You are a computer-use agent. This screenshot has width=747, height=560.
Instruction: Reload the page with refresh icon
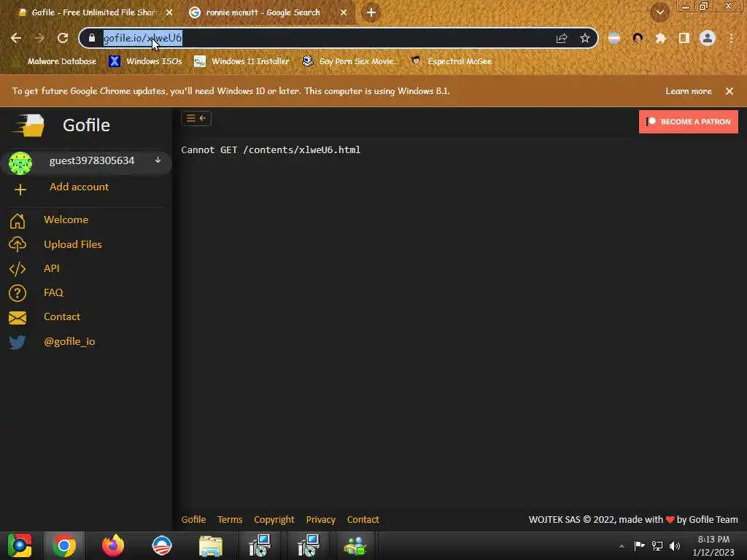click(63, 38)
